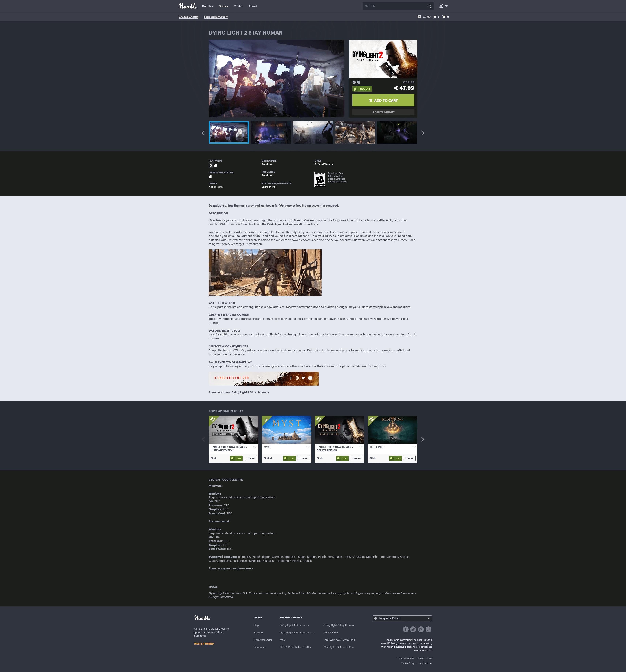Click the €79.99 price on Ultimate Edition card

pos(251,458)
